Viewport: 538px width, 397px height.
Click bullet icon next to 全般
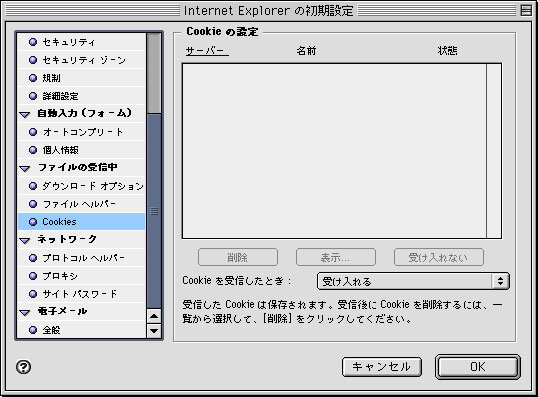pyautogui.click(x=33, y=330)
